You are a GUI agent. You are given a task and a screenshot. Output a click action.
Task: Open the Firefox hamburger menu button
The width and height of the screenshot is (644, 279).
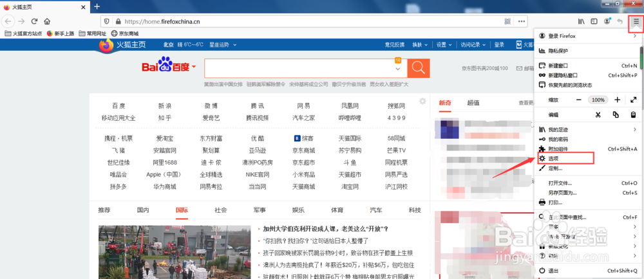click(x=636, y=21)
